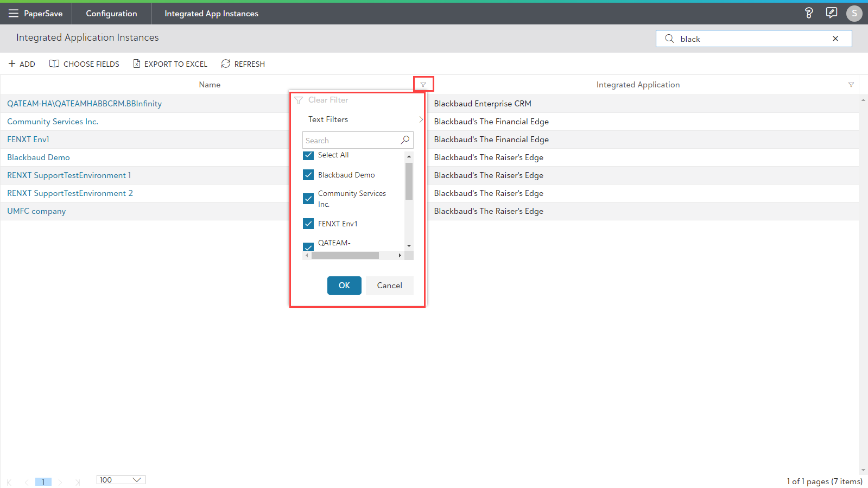Image resolution: width=868 pixels, height=488 pixels.
Task: Uncheck the Select All checkbox
Action: point(308,155)
